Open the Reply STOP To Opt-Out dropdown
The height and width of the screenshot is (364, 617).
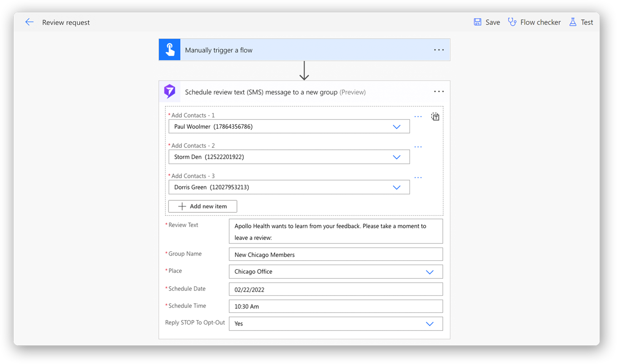429,324
